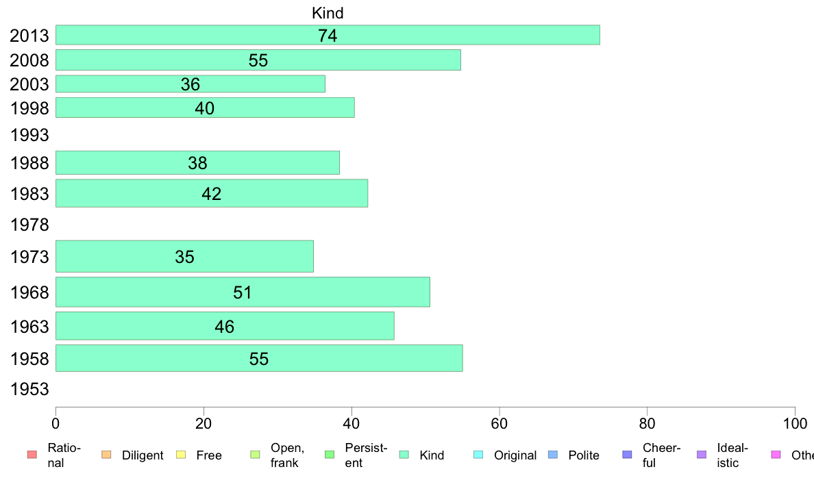
Task: Select the yellow Free legend swatch
Action: point(181,455)
